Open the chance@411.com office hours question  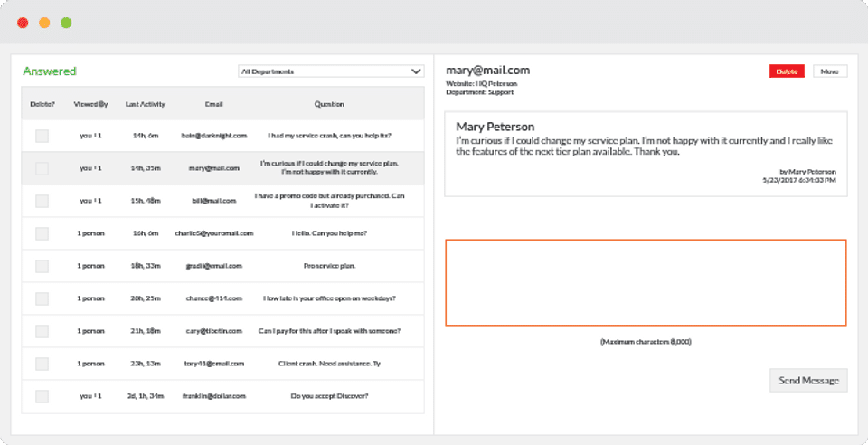[x=329, y=298]
